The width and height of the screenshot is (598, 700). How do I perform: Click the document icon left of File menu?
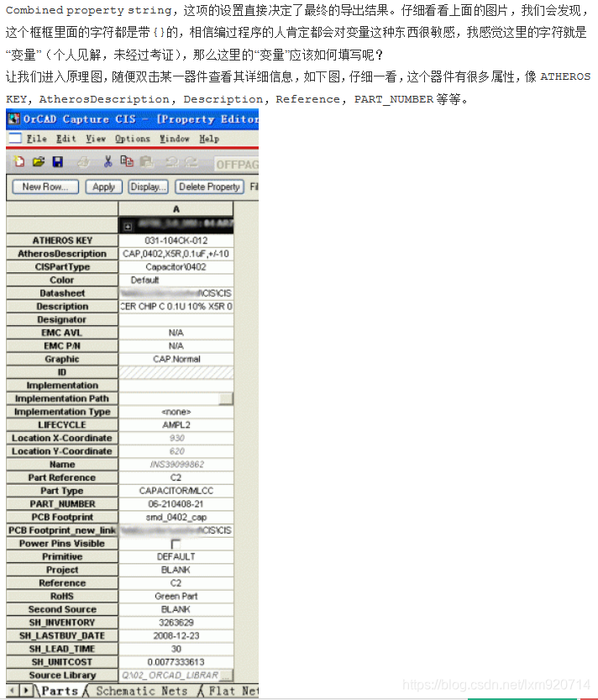point(15,138)
